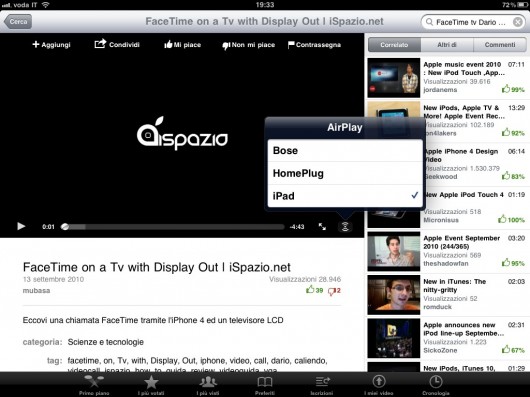530x397 pixels.
Task: Tap the SickoZone uploader name
Action: point(440,350)
